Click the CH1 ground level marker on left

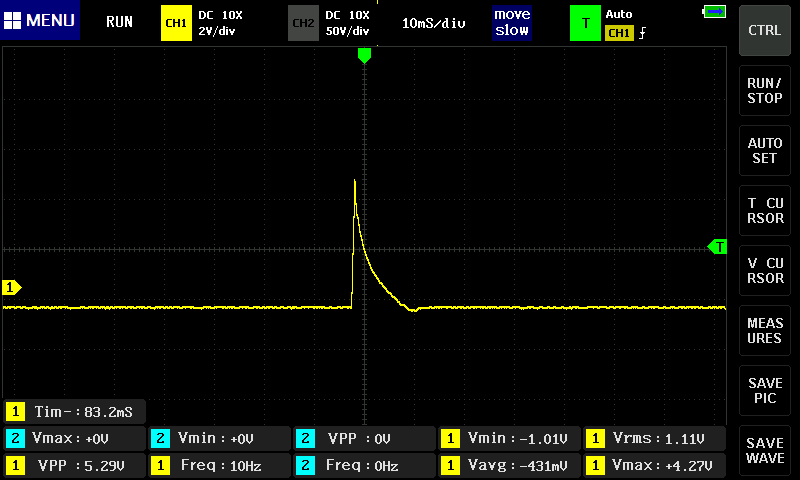(x=12, y=288)
